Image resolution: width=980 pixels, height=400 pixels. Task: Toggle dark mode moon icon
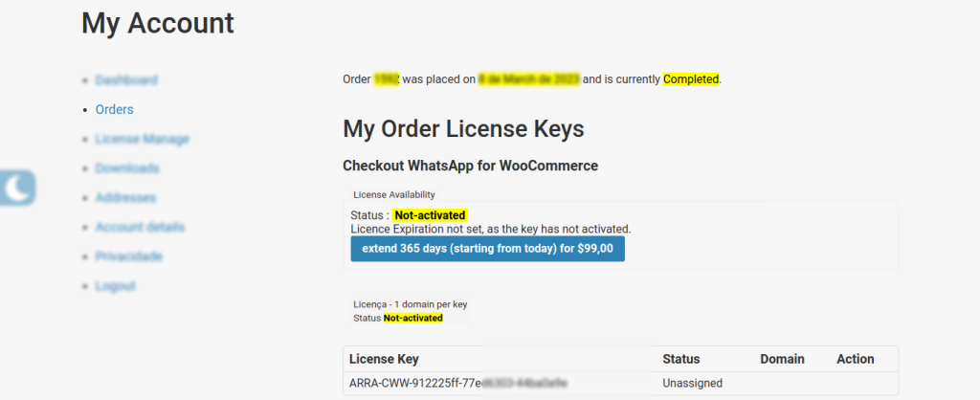(17, 188)
